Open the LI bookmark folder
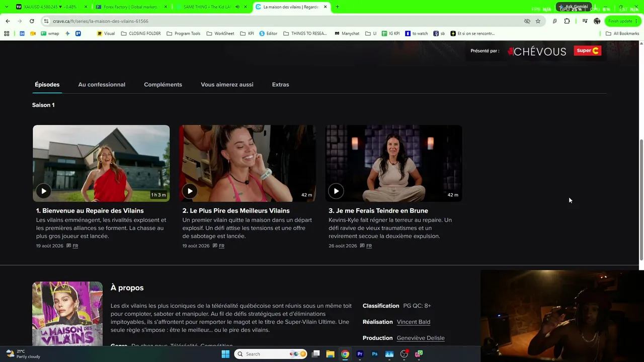 coord(371,34)
